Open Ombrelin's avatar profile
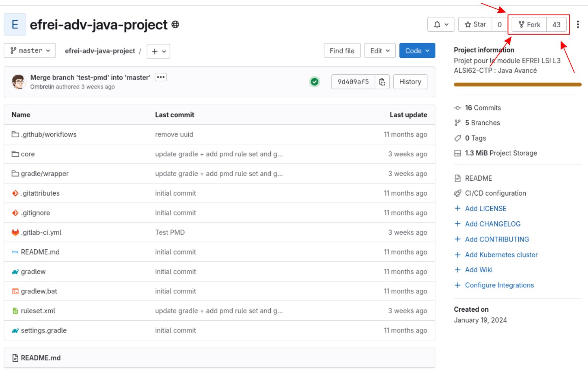The width and height of the screenshot is (588, 380). pyautogui.click(x=19, y=82)
